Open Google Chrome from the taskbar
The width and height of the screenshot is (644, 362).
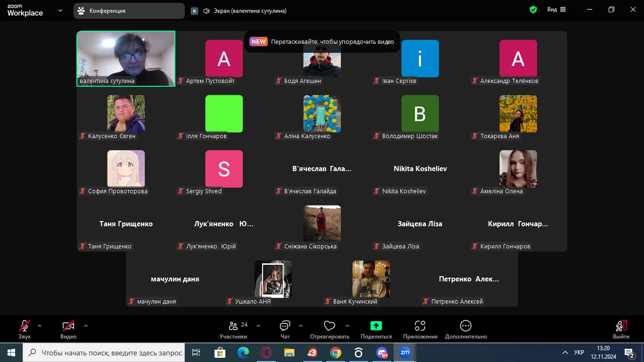[335, 353]
